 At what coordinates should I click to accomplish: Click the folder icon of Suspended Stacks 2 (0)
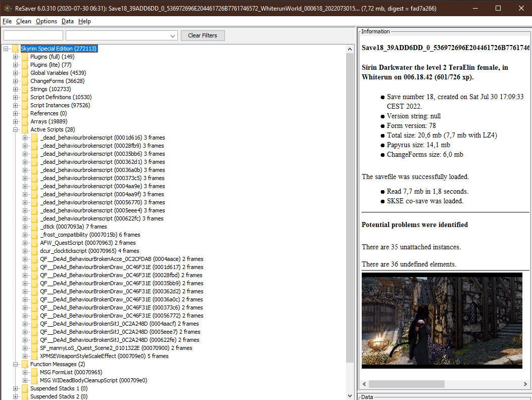click(x=25, y=396)
